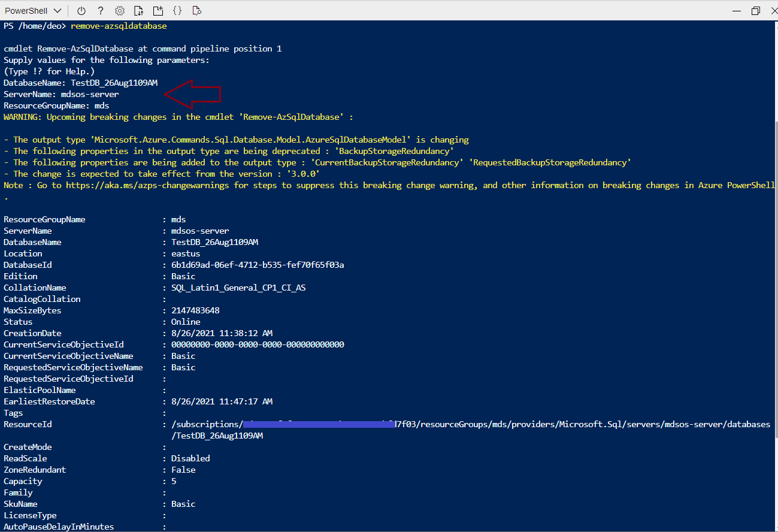This screenshot has width=778, height=532.
Task: Click 'TestDB_26Aug1109AM' value in the output DatabaseName row
Action: pos(214,242)
